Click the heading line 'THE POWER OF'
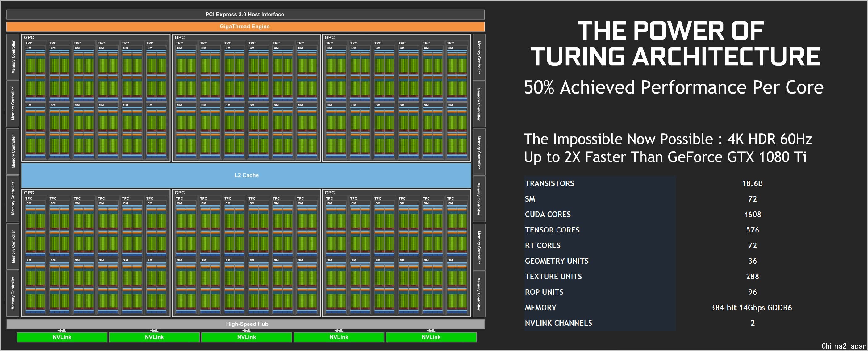Image resolution: width=868 pixels, height=351 pixels. (670, 31)
